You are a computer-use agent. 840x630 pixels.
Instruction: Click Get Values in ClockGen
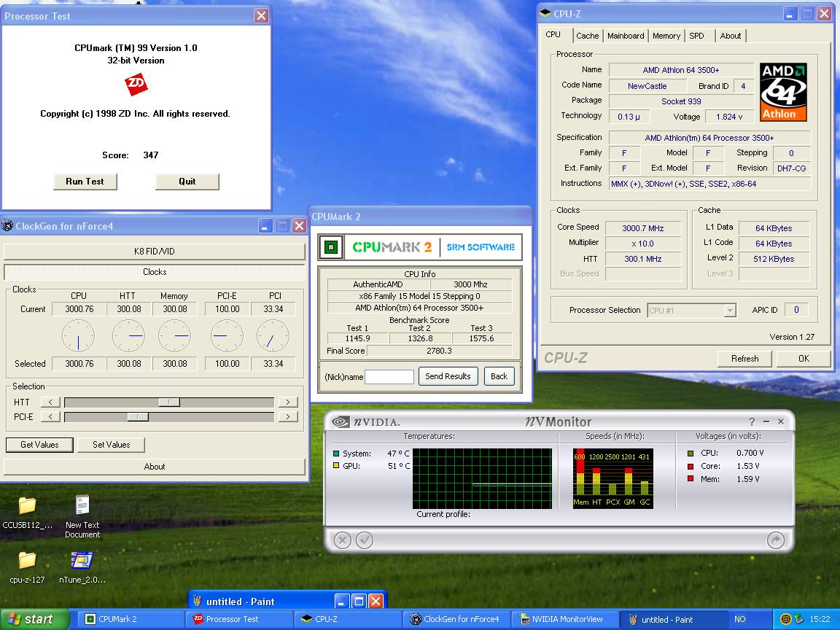pyautogui.click(x=39, y=445)
